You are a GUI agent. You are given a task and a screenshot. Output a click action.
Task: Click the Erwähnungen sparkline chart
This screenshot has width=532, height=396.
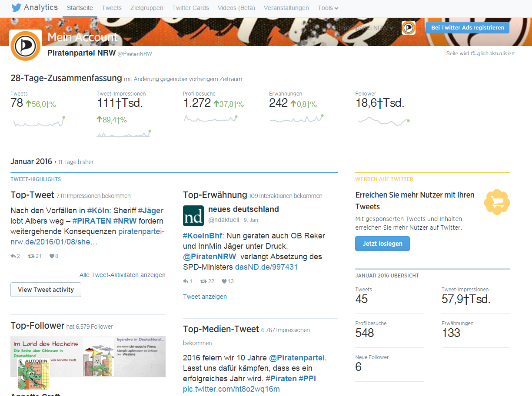click(x=296, y=118)
